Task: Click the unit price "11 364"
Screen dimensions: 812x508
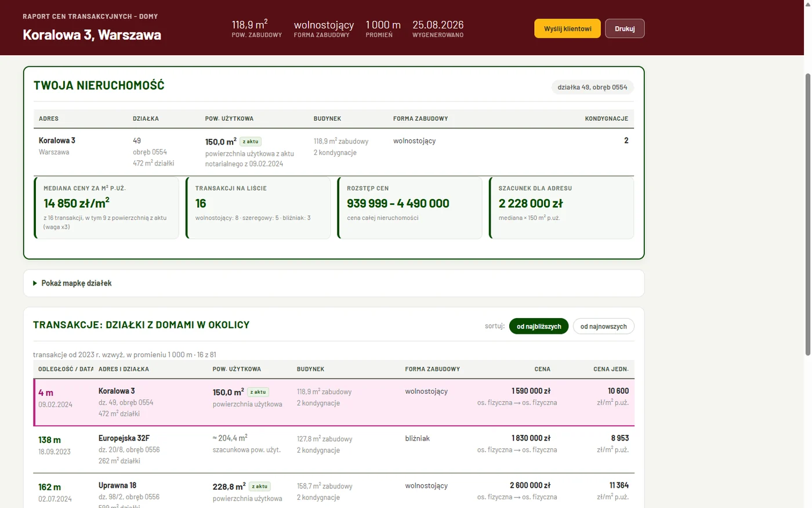Action: tap(619, 485)
